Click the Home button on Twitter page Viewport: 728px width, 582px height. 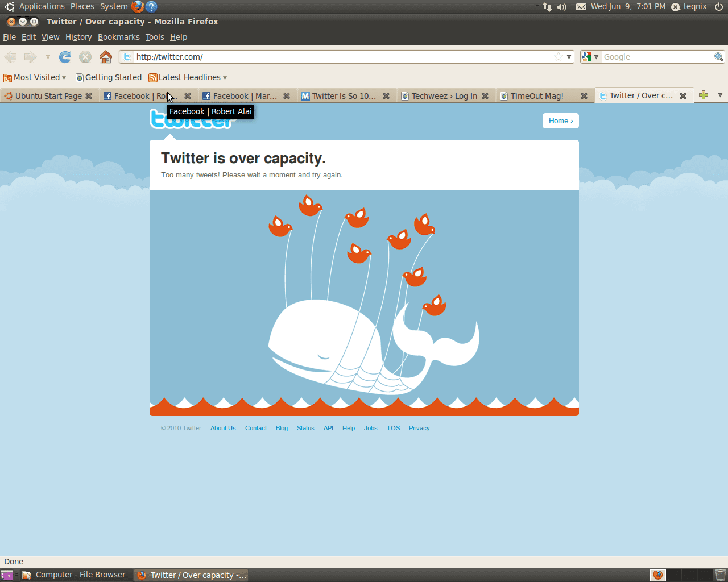coord(560,121)
